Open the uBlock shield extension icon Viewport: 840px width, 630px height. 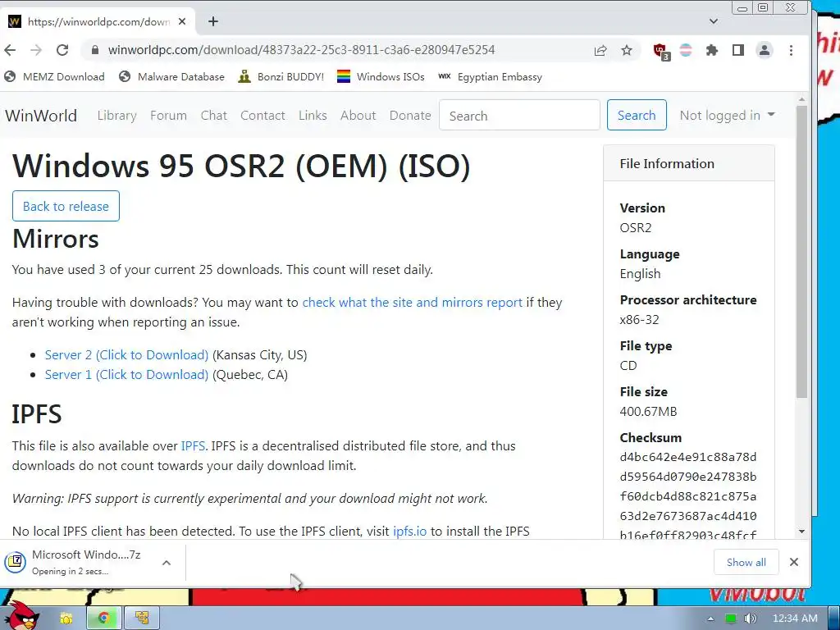[x=662, y=52]
